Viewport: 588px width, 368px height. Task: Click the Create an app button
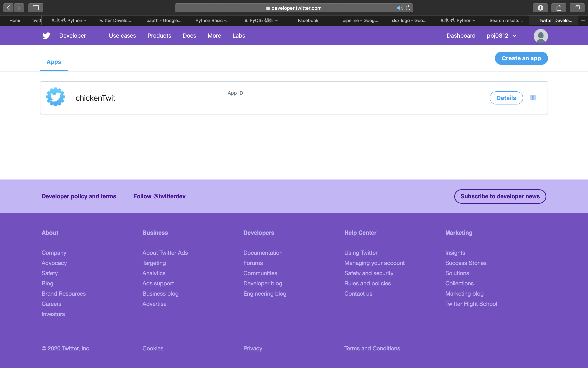tap(521, 58)
